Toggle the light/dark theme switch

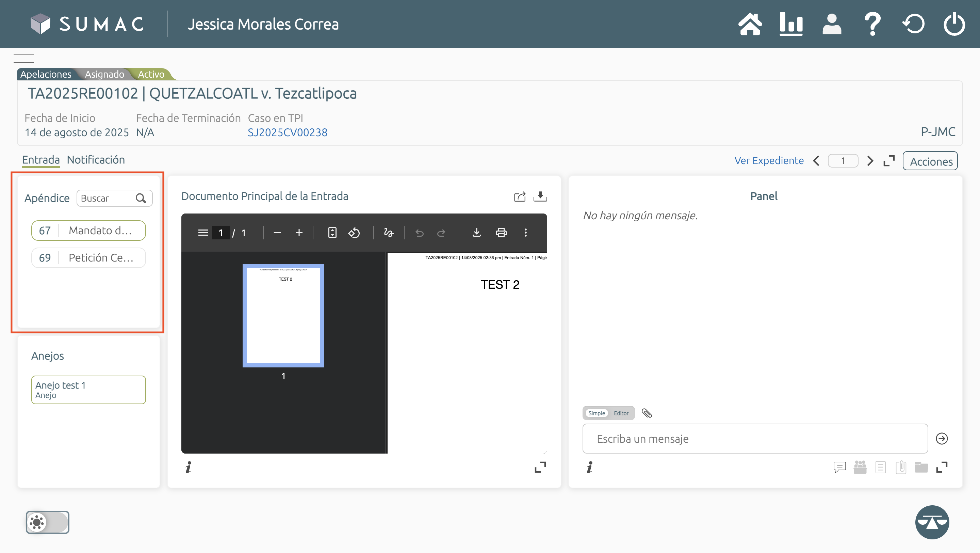(48, 522)
